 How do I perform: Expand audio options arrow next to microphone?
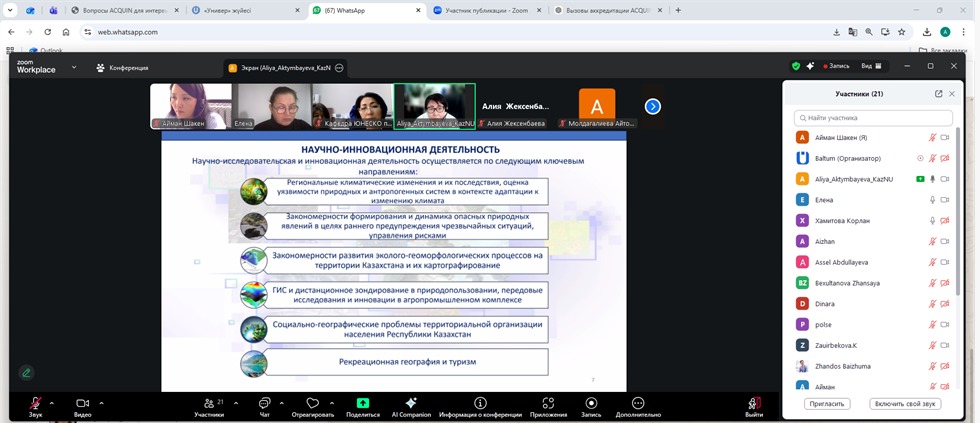coord(54,402)
